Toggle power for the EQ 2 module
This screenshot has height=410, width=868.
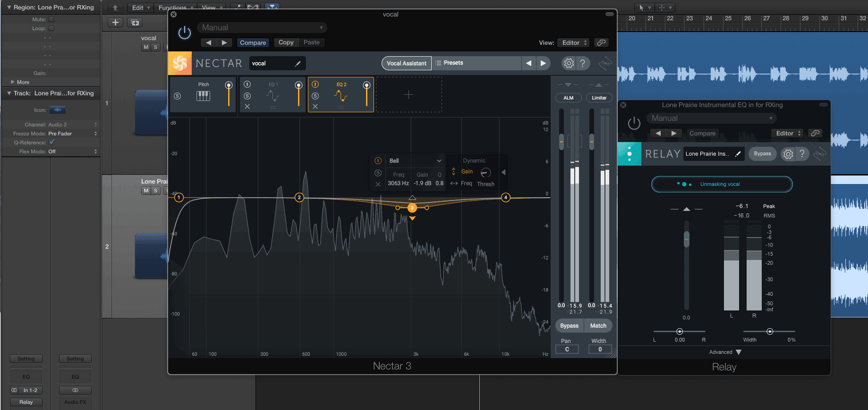click(x=315, y=84)
